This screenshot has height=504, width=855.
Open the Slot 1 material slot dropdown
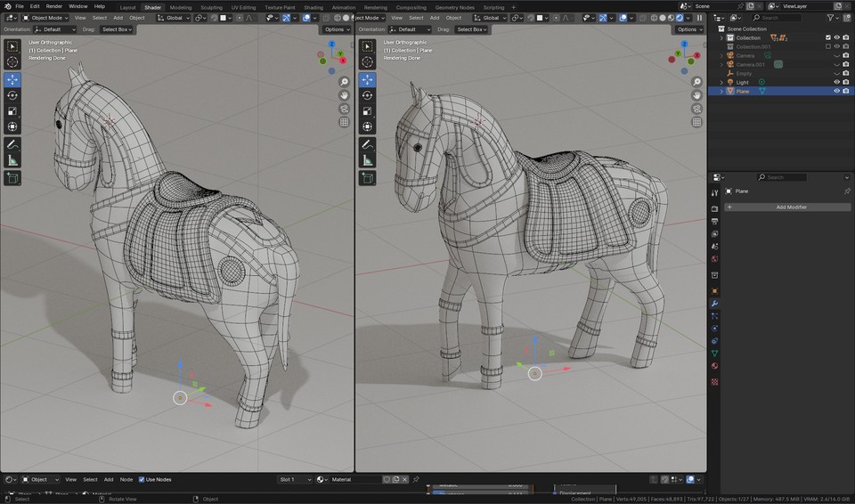(x=295, y=479)
